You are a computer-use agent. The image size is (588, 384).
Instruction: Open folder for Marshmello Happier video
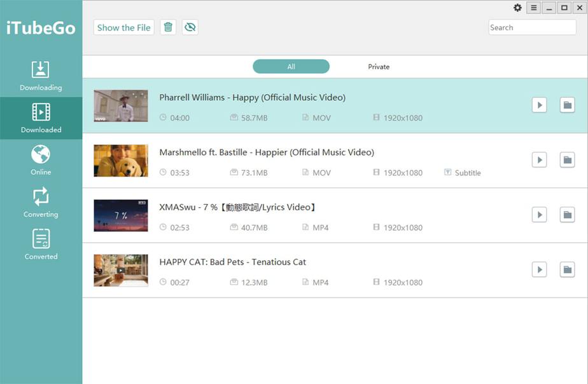[x=568, y=160]
